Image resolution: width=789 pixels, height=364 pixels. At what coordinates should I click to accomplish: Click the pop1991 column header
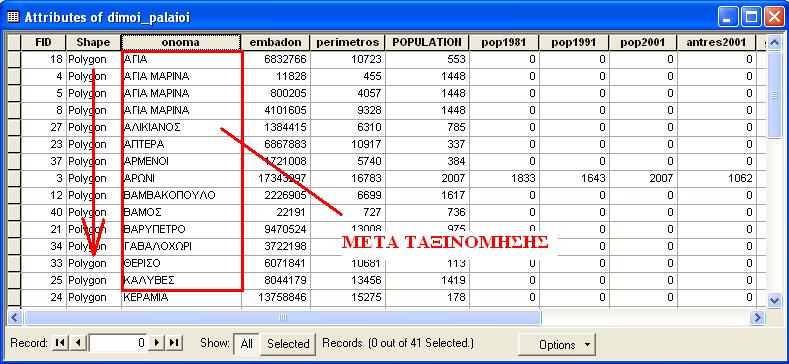click(574, 42)
